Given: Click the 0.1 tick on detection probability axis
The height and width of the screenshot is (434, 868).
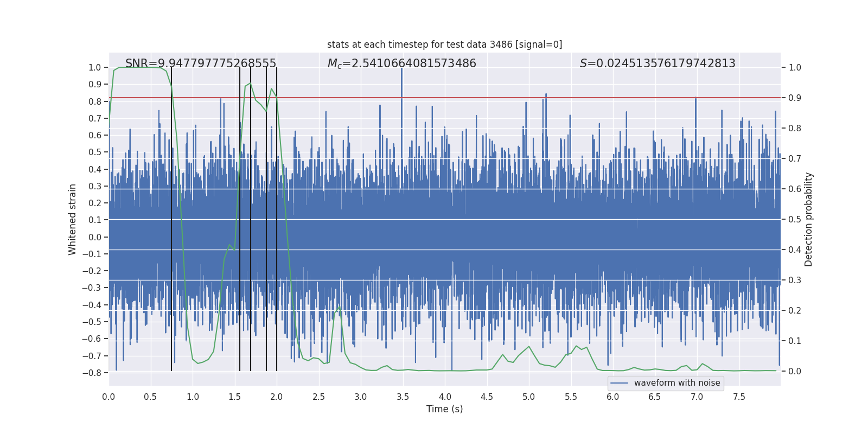Looking at the screenshot, I should point(795,341).
